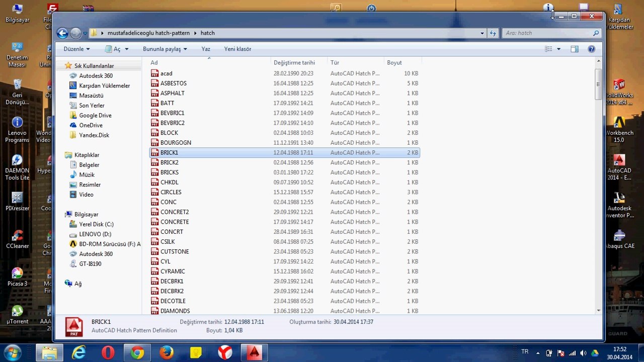Open the recent locations dropdown arrow
The image size is (644, 362).
[x=85, y=33]
